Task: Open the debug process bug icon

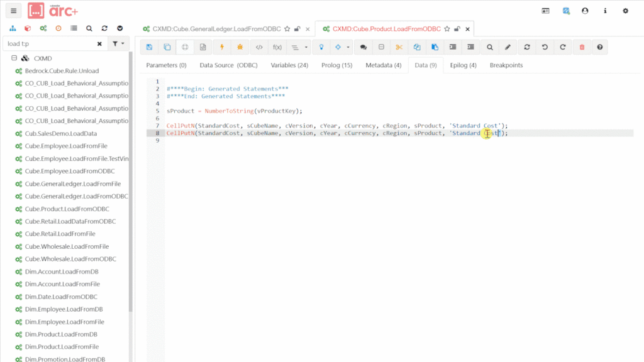Action: point(240,47)
